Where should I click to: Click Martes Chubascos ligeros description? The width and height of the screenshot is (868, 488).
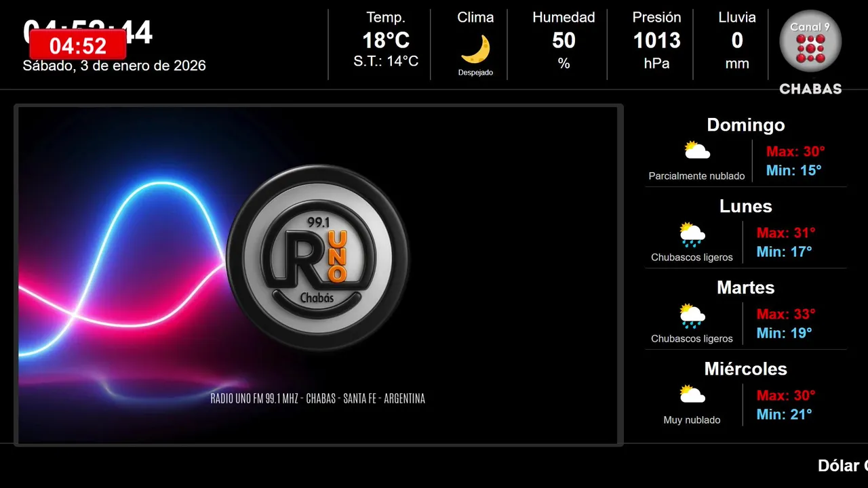coord(692,339)
